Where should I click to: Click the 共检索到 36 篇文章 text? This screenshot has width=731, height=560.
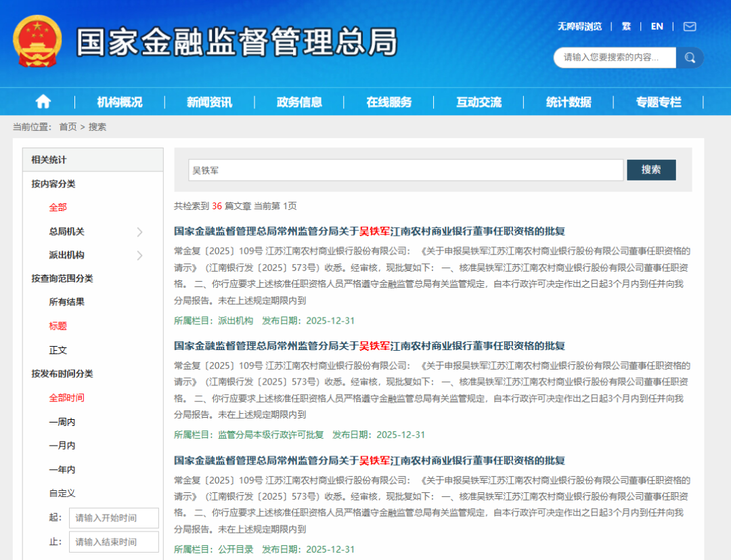click(x=213, y=206)
